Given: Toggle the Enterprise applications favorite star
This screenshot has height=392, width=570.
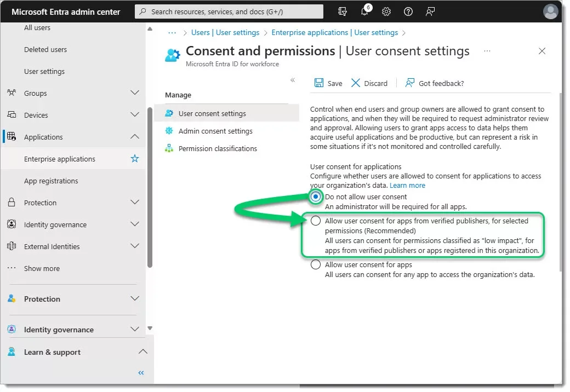Looking at the screenshot, I should (x=135, y=159).
